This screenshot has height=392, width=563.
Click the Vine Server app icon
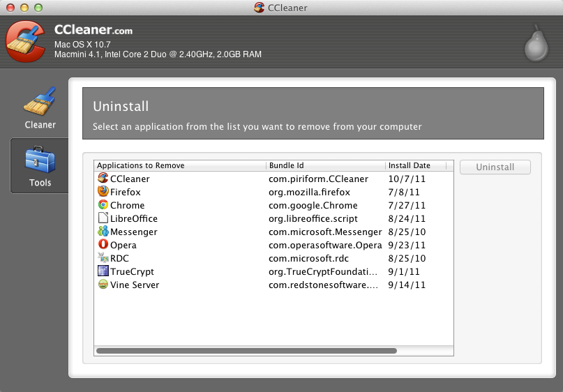[103, 285]
